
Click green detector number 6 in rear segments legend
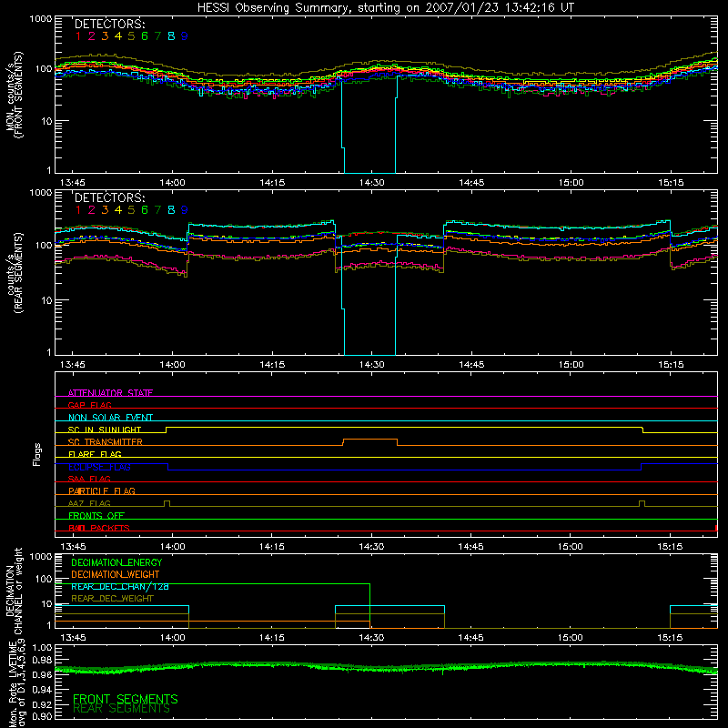pos(145,210)
